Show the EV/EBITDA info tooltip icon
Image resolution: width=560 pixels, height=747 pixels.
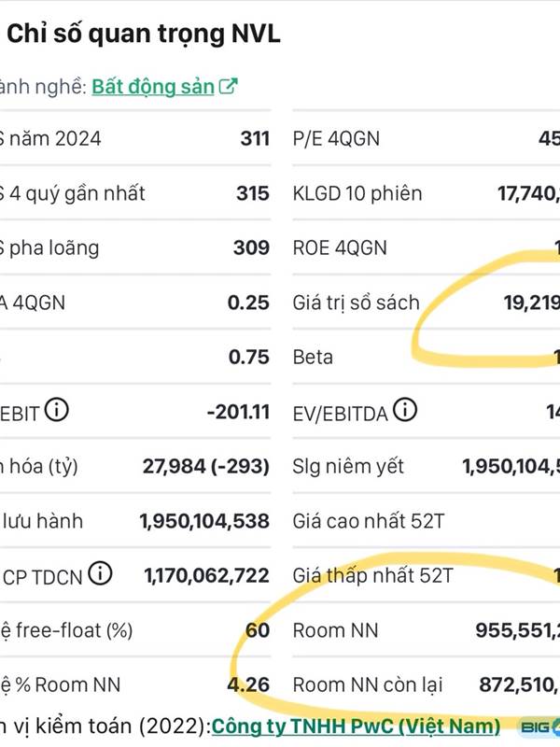404,410
